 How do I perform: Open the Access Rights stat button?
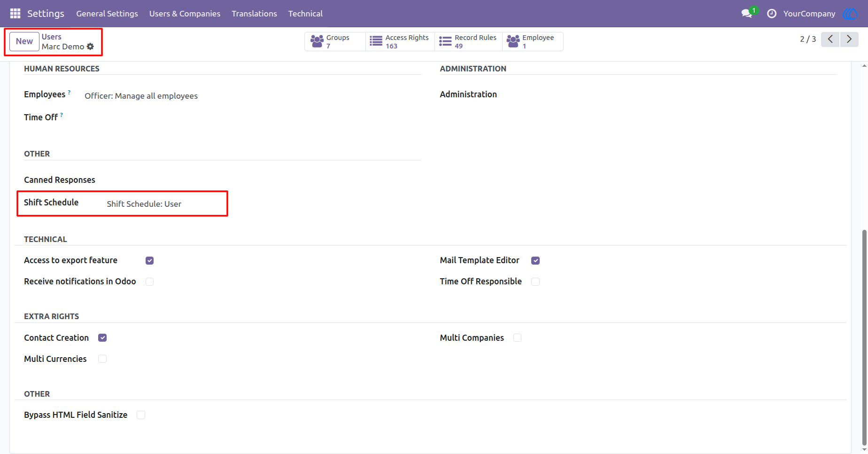tap(400, 41)
